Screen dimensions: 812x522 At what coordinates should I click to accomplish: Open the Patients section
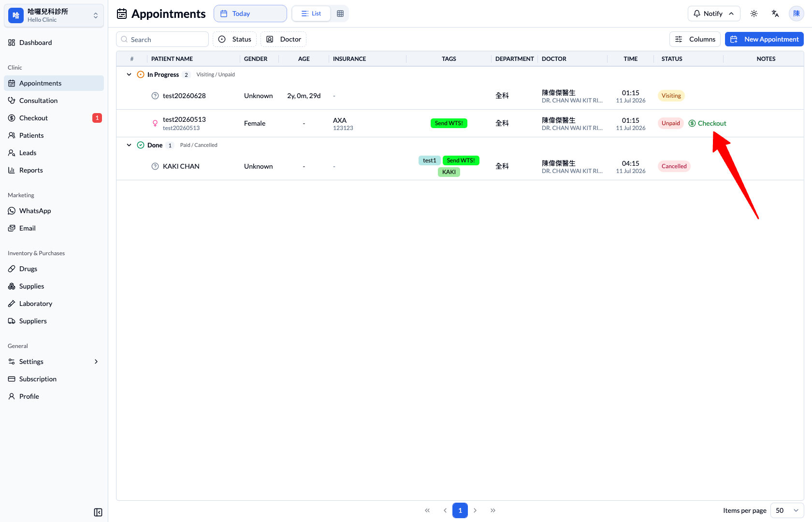click(54, 135)
